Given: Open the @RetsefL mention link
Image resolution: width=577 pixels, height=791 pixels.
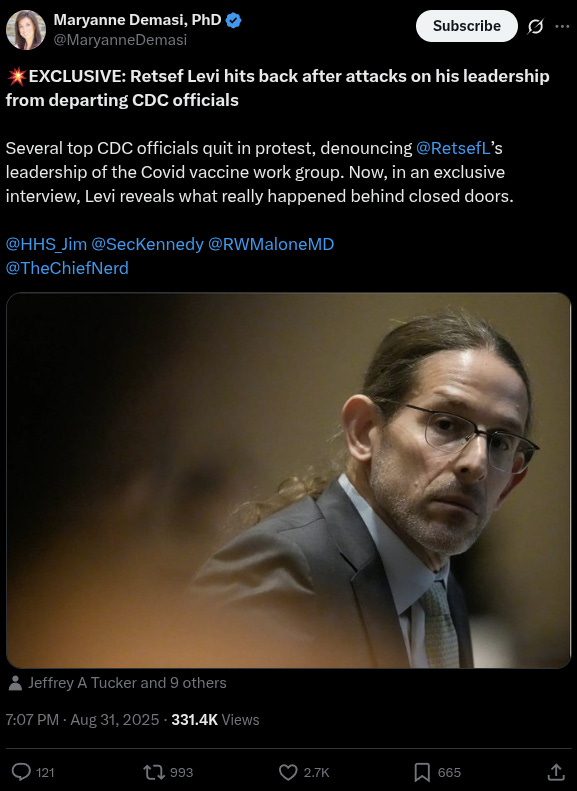Looking at the screenshot, I should coord(453,148).
